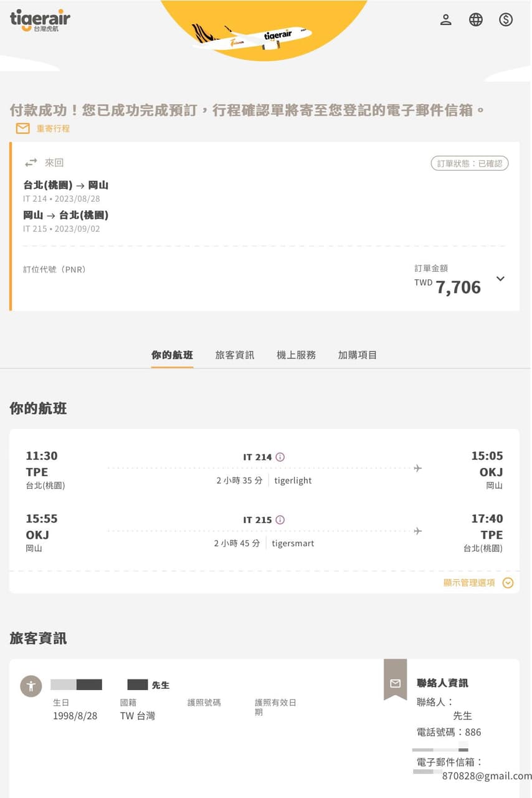Image resolution: width=532 pixels, height=798 pixels.
Task: Open the 機上服務 tab
Action: click(x=296, y=355)
